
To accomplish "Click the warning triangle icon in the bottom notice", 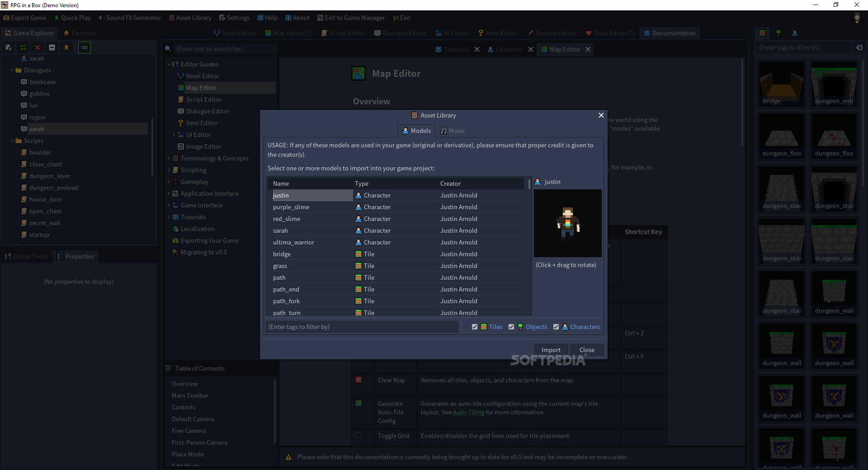I will click(288, 457).
